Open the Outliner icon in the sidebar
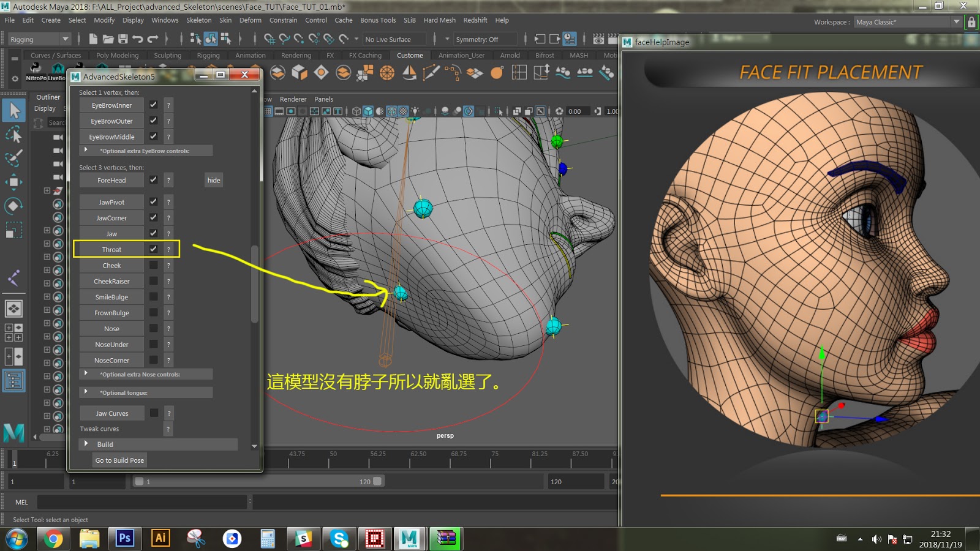Screen dimensions: 980x551 [12, 381]
